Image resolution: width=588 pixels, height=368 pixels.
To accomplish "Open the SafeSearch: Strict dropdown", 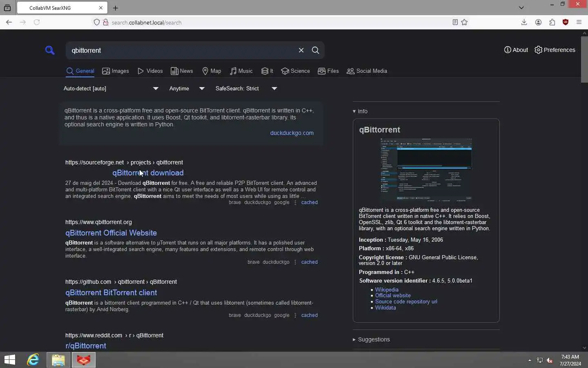I will 246,88.
